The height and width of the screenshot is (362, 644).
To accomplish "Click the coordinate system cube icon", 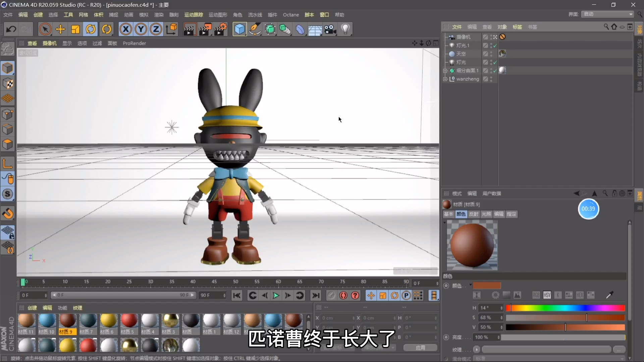I will pos(171,29).
